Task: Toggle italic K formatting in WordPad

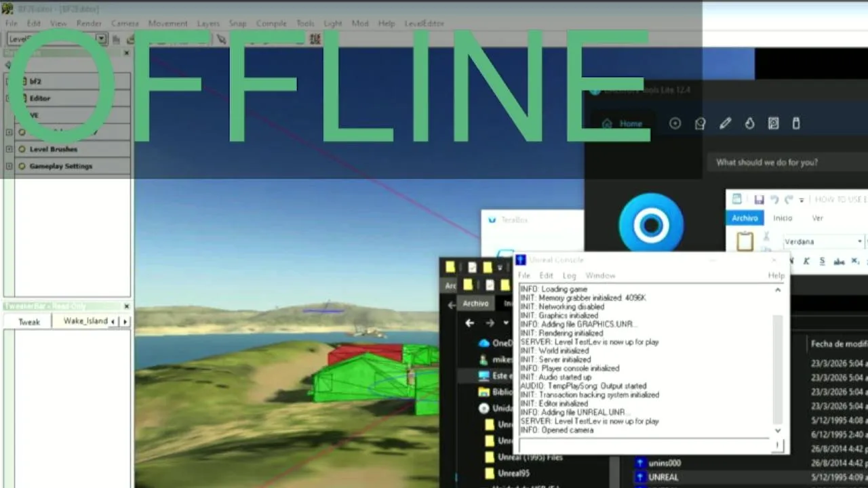Action: pyautogui.click(x=806, y=261)
